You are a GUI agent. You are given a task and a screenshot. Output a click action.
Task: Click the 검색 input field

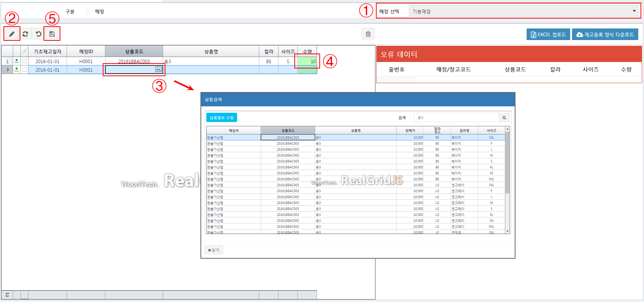click(x=456, y=118)
